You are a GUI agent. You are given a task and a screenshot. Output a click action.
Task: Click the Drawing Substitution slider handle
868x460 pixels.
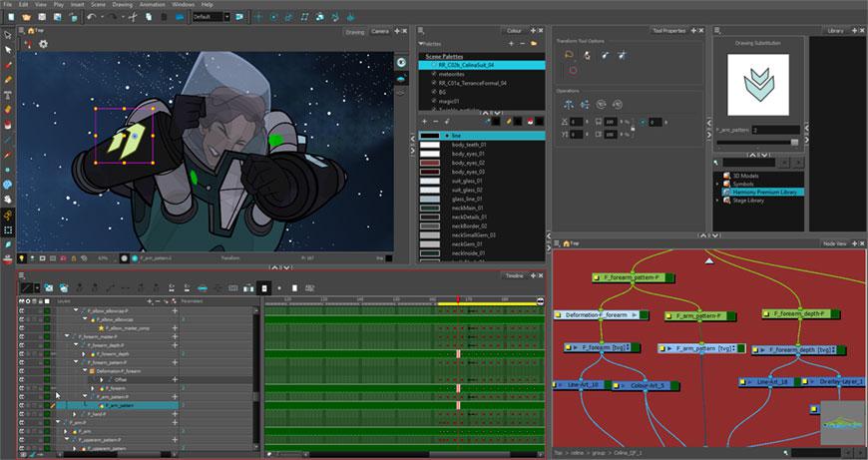click(x=795, y=143)
